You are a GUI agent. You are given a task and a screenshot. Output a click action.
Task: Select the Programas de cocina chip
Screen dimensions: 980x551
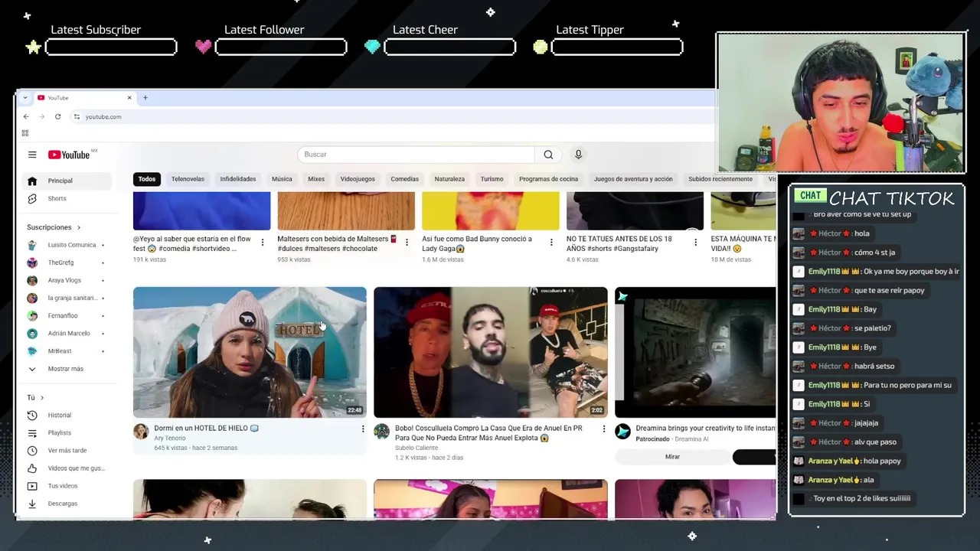548,179
